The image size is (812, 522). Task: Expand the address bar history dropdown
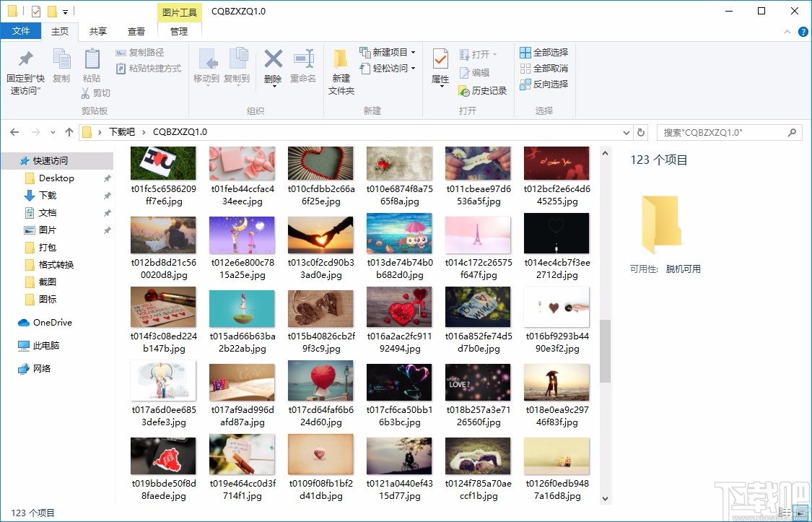click(x=626, y=132)
